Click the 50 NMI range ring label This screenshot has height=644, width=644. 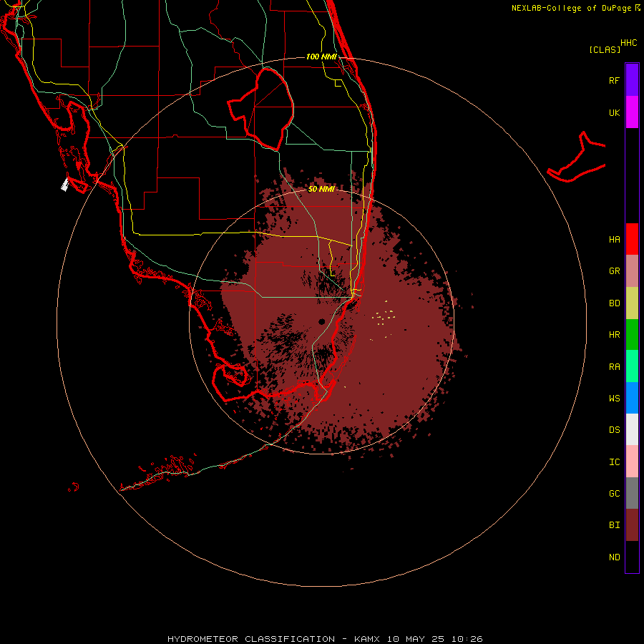pyautogui.click(x=321, y=189)
